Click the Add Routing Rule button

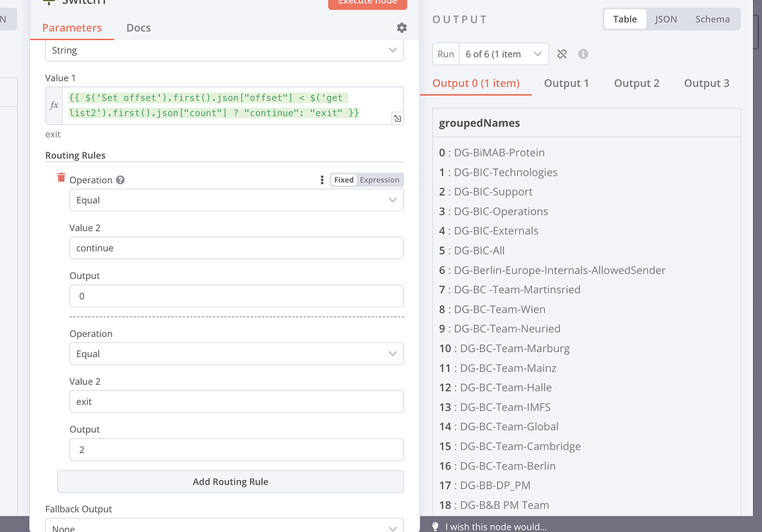click(x=231, y=481)
